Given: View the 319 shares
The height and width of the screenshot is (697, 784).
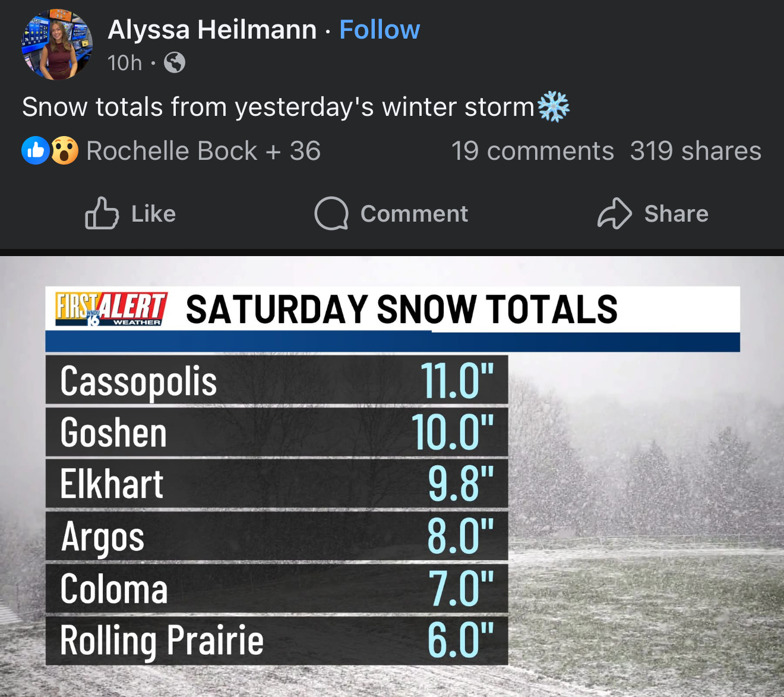Looking at the screenshot, I should click(696, 151).
